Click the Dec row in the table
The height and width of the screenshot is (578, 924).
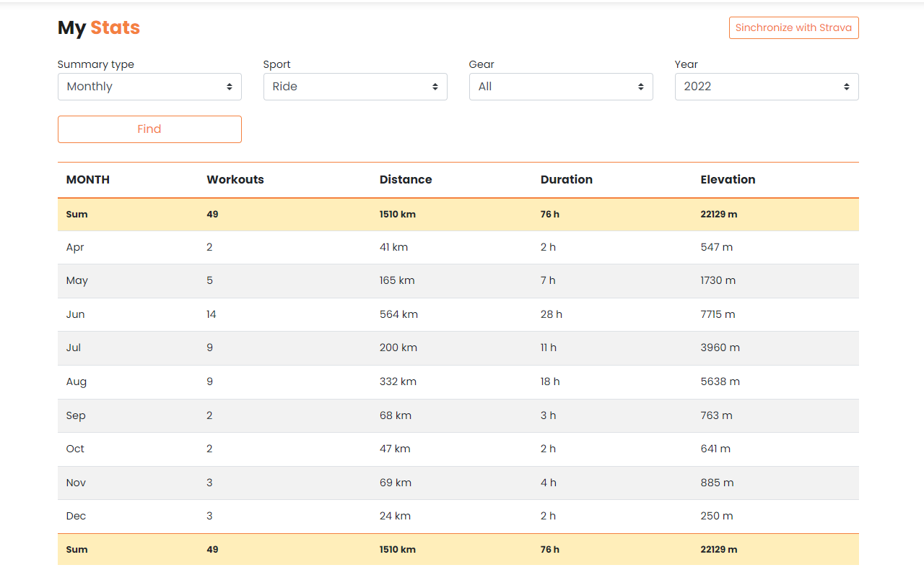pos(458,516)
